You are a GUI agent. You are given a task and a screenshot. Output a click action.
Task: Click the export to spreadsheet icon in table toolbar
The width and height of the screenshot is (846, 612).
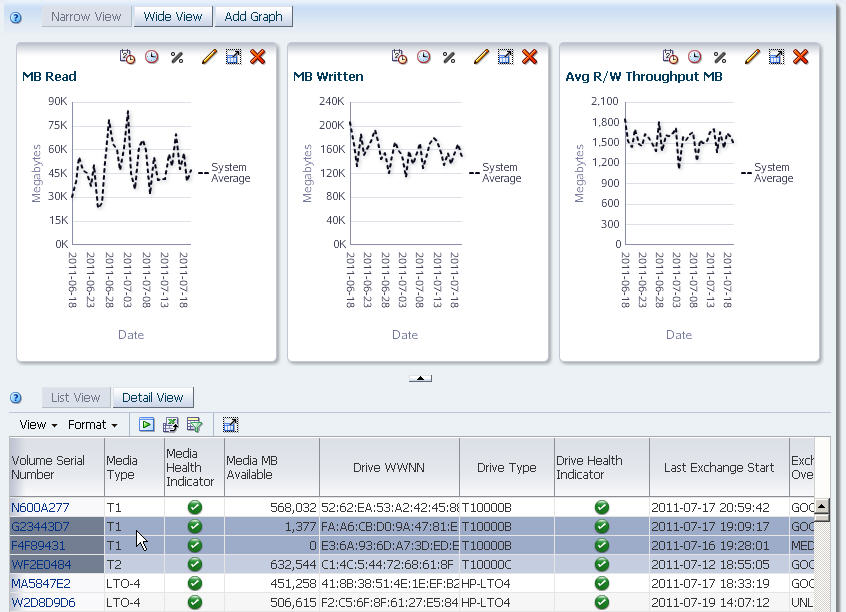[x=170, y=425]
